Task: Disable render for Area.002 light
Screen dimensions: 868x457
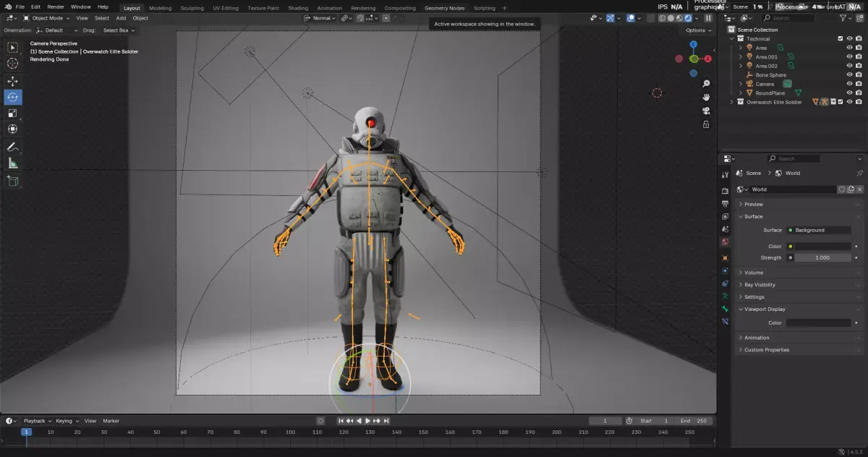Action: (x=859, y=66)
